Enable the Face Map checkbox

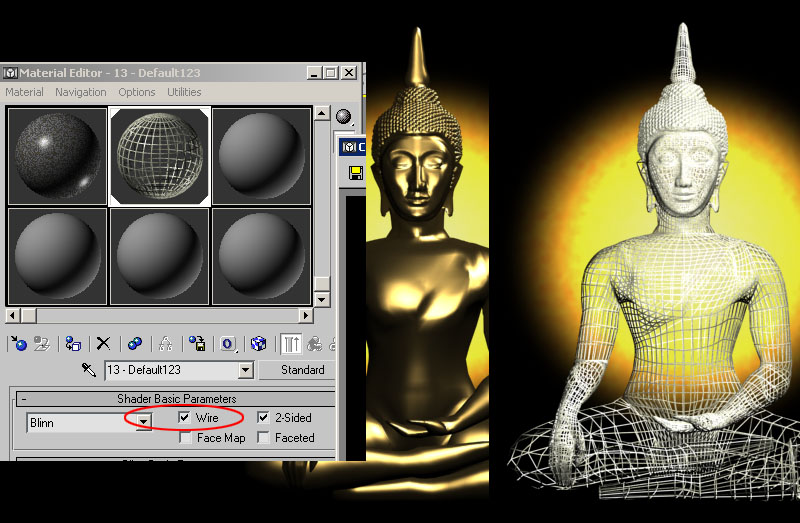[x=185, y=438]
